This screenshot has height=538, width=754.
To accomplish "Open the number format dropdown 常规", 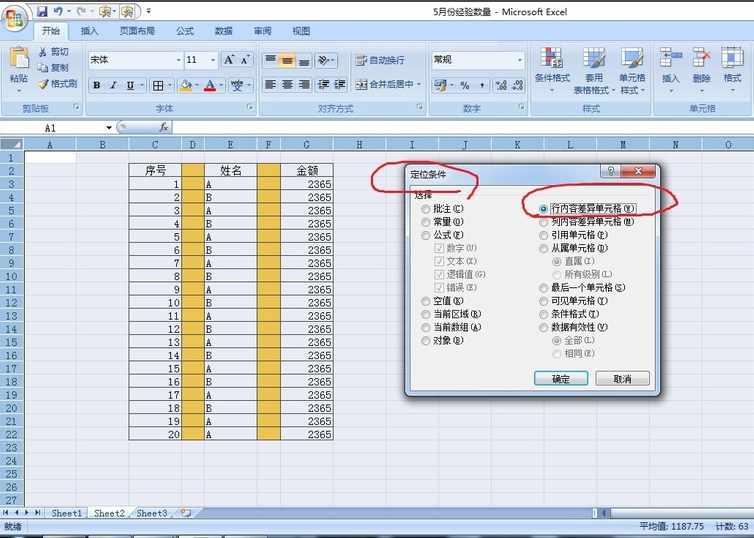I will point(519,60).
